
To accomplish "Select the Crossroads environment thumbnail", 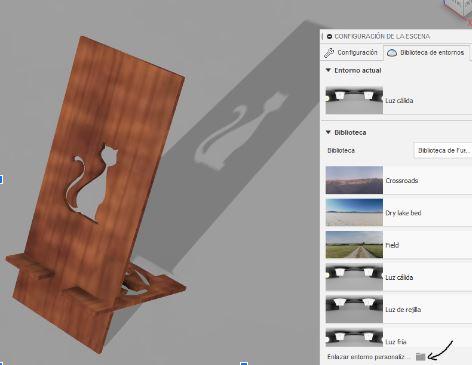I will pos(354,180).
